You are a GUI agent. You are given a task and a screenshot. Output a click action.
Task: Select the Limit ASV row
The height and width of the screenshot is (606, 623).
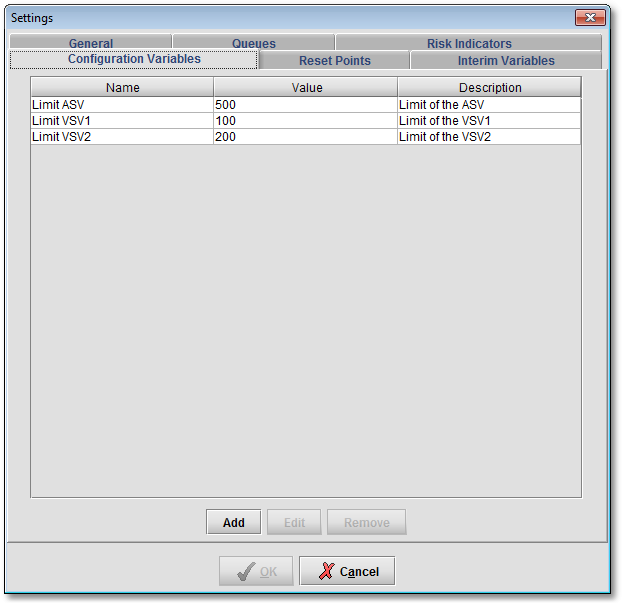point(122,105)
